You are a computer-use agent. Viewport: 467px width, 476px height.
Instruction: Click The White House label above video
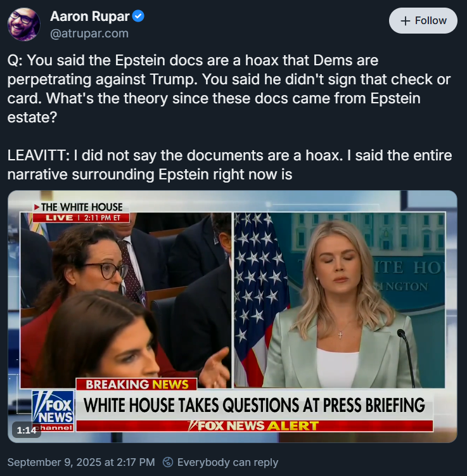[81, 207]
